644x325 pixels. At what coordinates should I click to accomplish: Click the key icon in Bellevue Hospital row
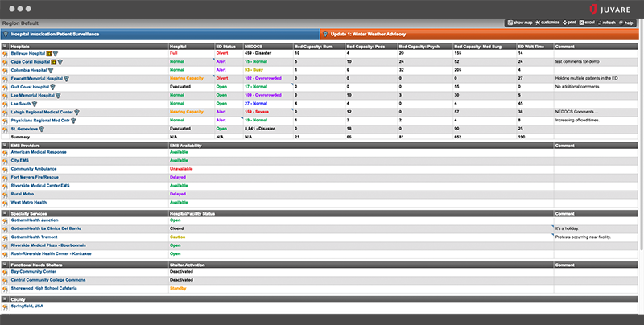coord(5,54)
